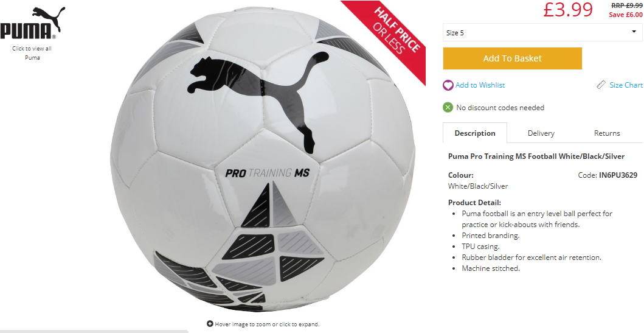
Task: Open the Size 5 dropdown
Action: point(542,32)
